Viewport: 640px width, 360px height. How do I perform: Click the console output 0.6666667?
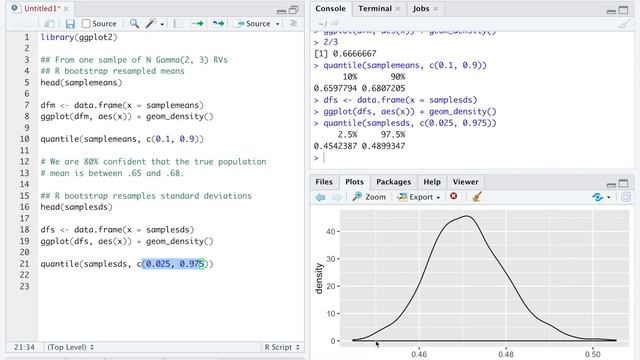pos(354,54)
